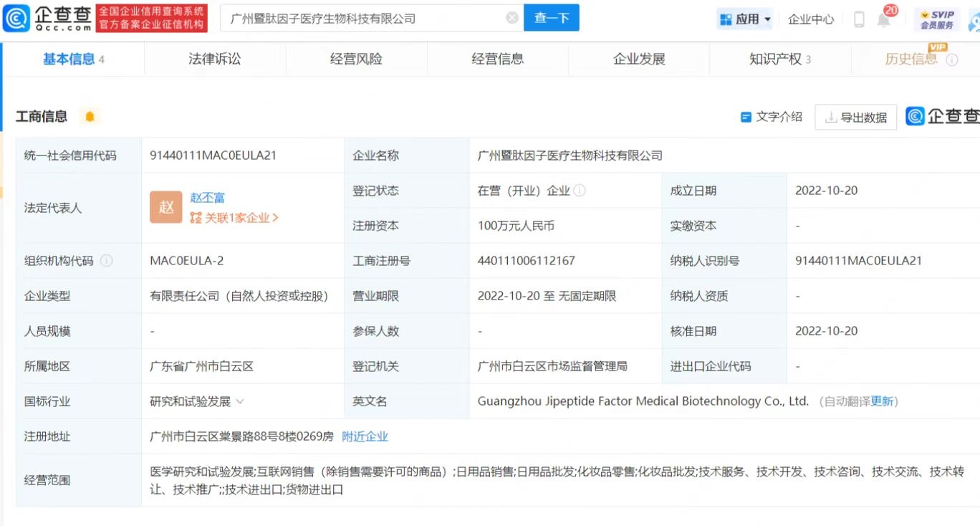Expand the 关联1家企业 link arrow
980x526 pixels.
(x=276, y=218)
